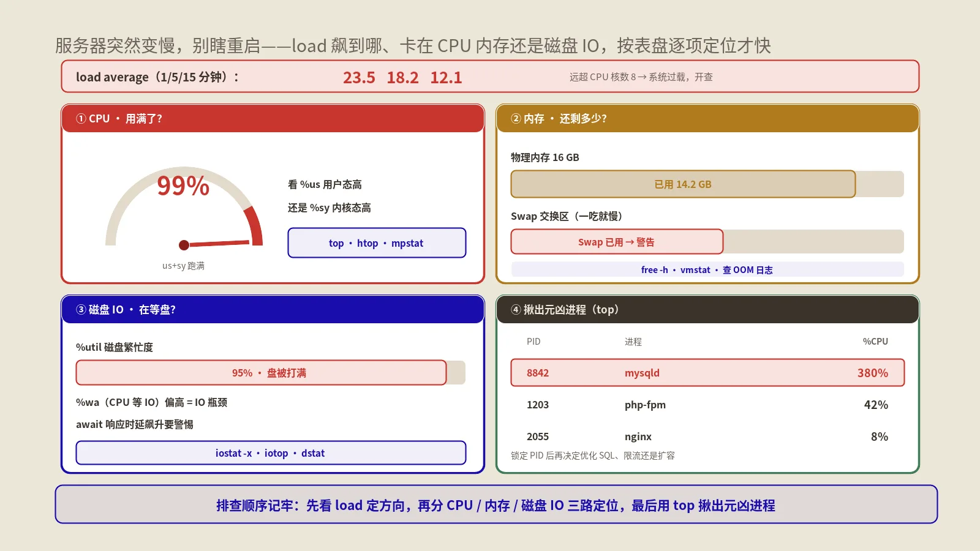
Task: Click the load average value 12.1
Action: [446, 78]
